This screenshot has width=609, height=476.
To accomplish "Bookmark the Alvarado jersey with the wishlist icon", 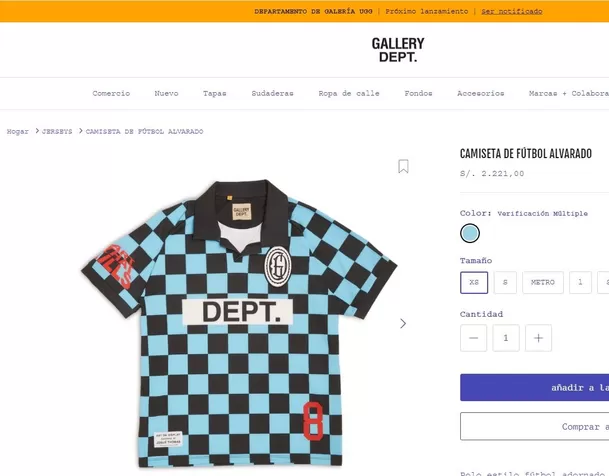I will (x=403, y=166).
